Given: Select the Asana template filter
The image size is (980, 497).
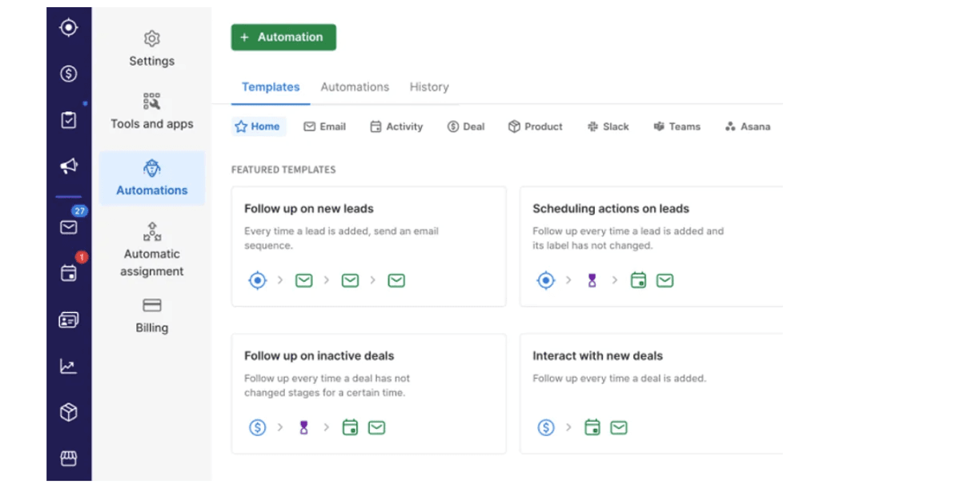Looking at the screenshot, I should (748, 126).
